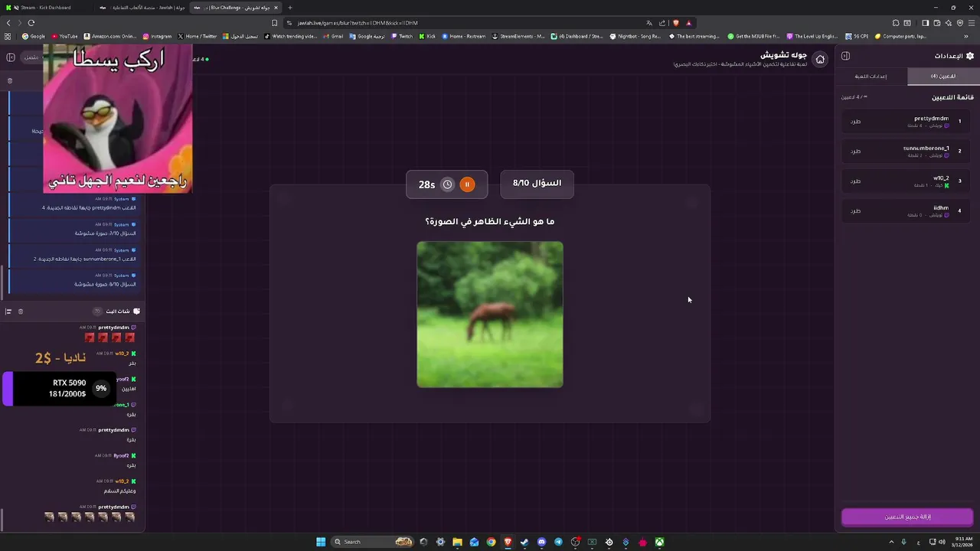The image size is (980, 551).
Task: Open the Google bookmark
Action: (34, 36)
